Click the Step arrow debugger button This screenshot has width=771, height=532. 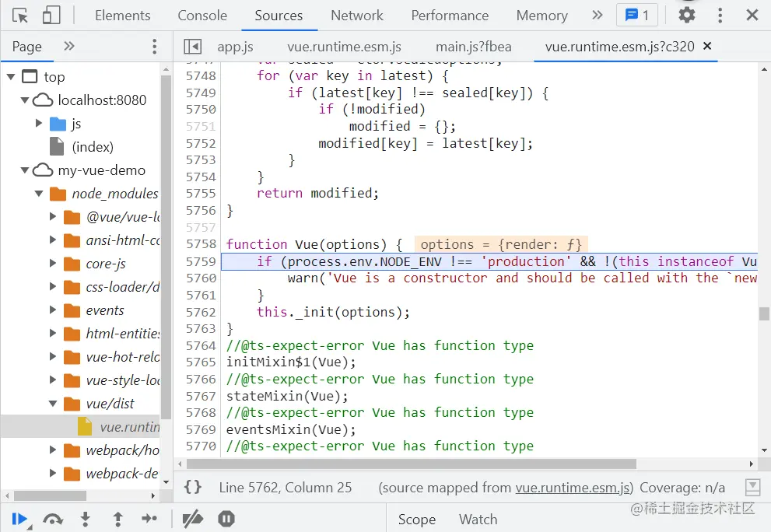click(149, 519)
